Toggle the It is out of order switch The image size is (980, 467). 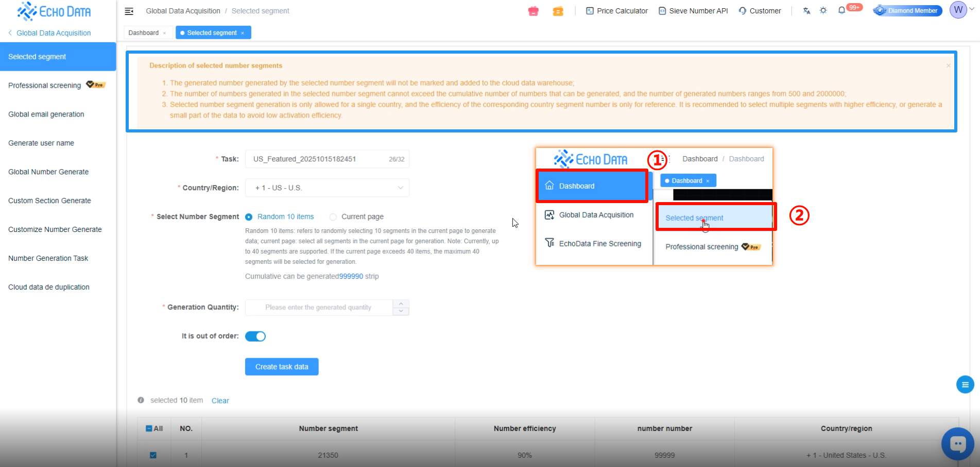point(255,336)
